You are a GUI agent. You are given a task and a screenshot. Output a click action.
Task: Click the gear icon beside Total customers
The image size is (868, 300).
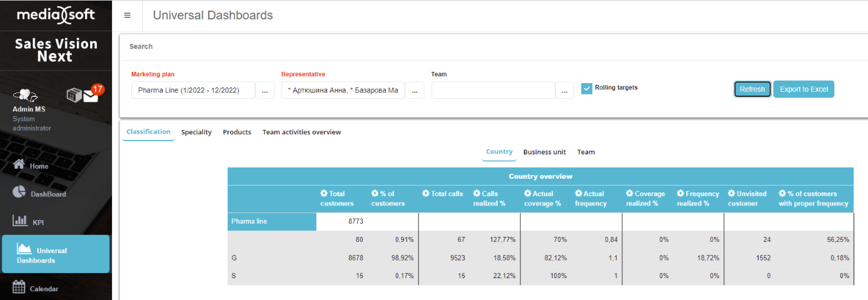click(324, 194)
